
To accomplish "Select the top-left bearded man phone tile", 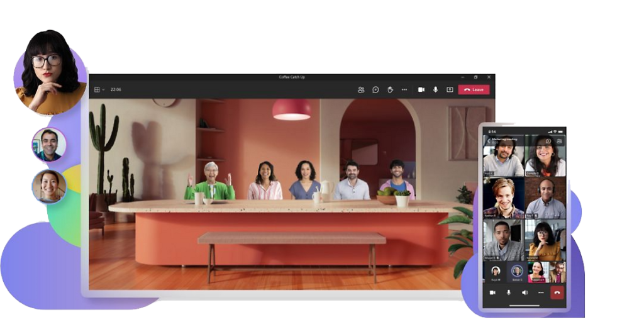I will click(504, 156).
